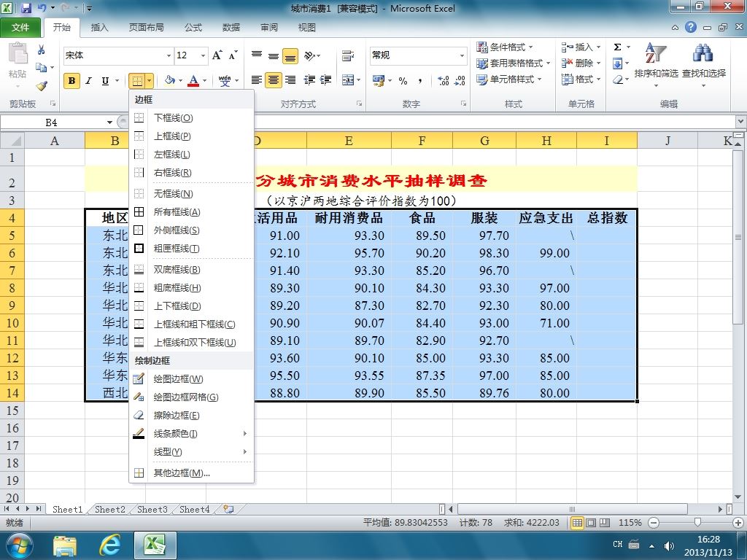Image resolution: width=747 pixels, height=560 pixels.
Task: Click the Undo arrow icon
Action: (x=42, y=8)
